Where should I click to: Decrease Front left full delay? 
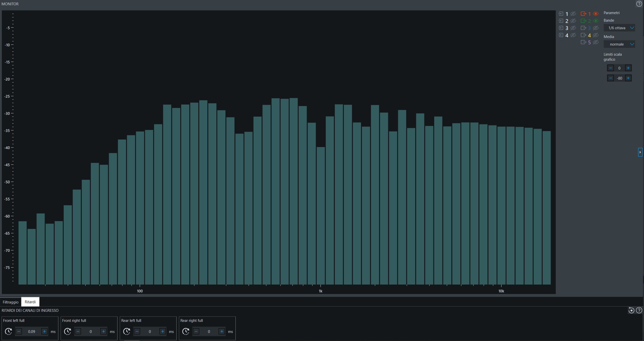click(19, 331)
